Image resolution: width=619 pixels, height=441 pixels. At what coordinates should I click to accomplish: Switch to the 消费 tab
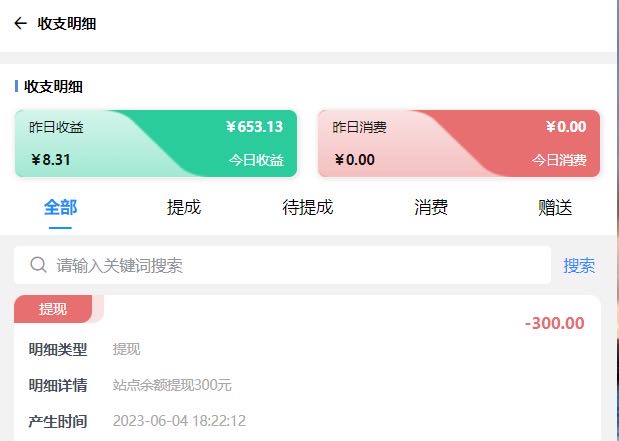coord(431,208)
